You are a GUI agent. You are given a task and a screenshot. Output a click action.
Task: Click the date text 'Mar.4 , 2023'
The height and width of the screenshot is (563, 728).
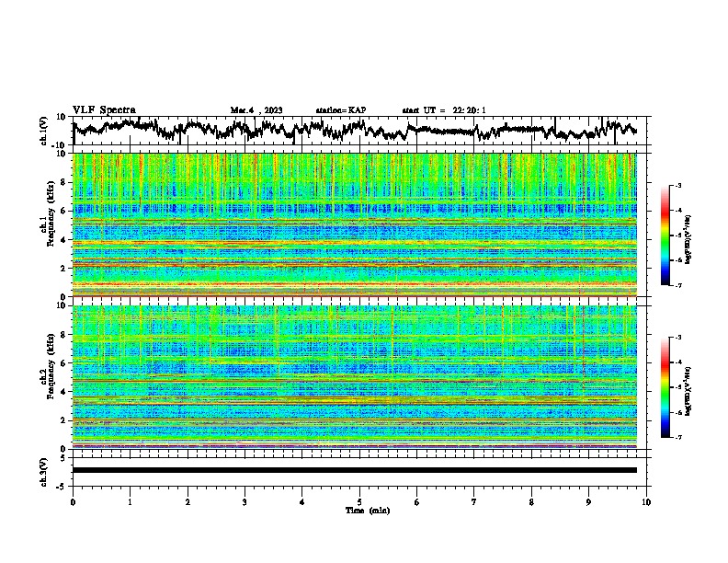256,110
